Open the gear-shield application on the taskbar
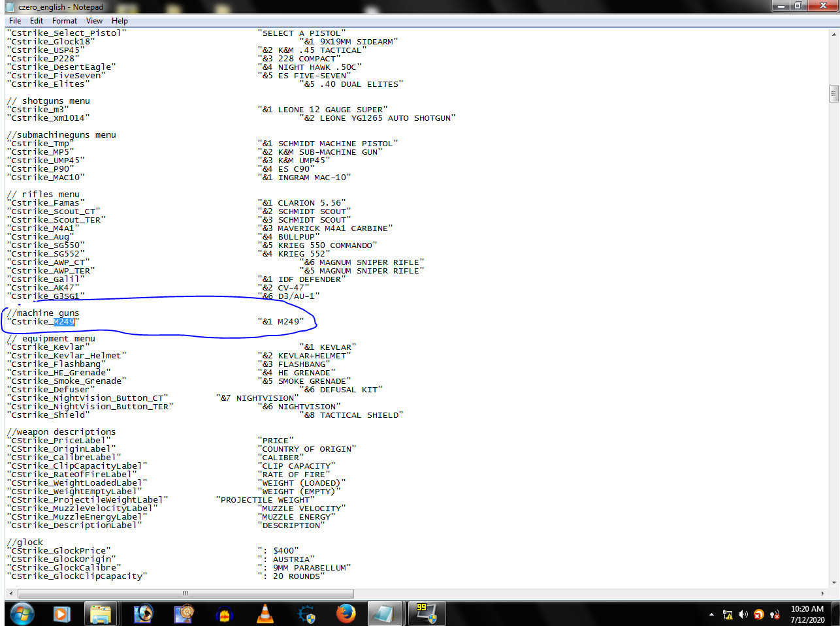The height and width of the screenshot is (626, 840). pyautogui.click(x=304, y=614)
